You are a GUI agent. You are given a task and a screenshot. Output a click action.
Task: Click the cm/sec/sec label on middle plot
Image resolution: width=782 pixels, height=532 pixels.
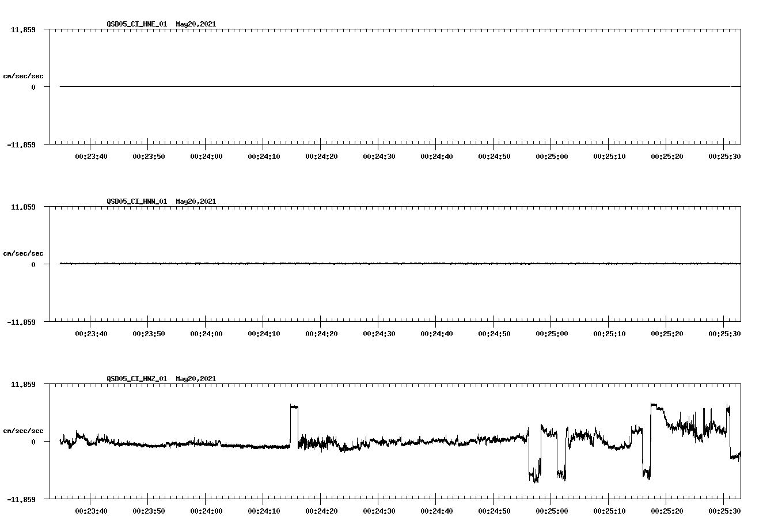point(24,253)
